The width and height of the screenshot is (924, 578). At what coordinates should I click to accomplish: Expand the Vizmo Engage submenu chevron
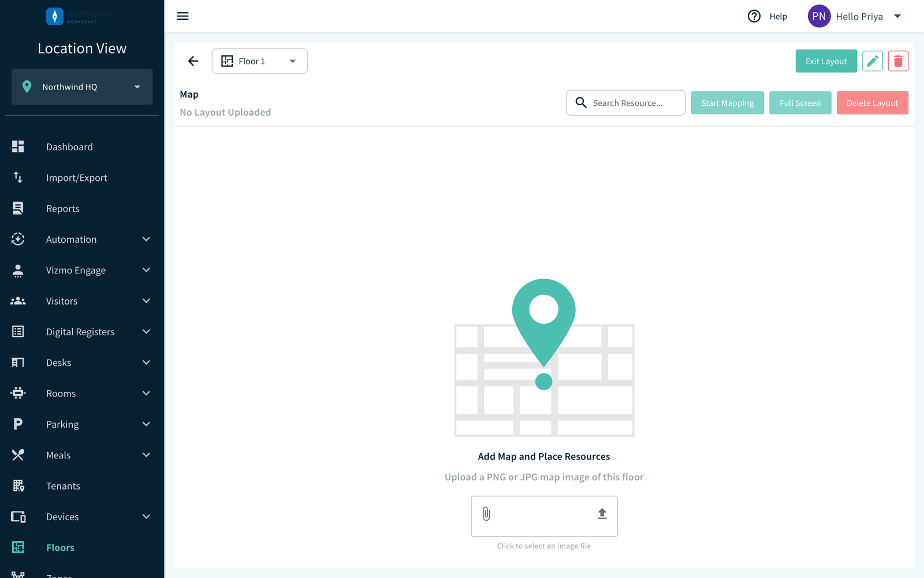146,270
